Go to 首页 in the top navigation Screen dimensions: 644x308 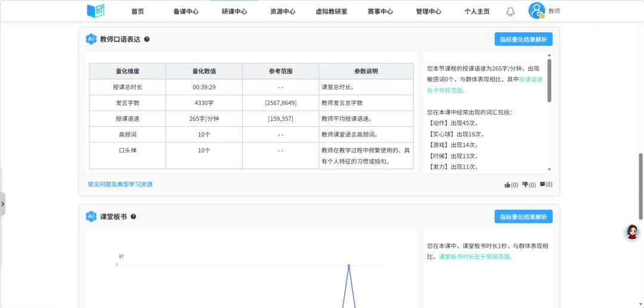click(138, 11)
